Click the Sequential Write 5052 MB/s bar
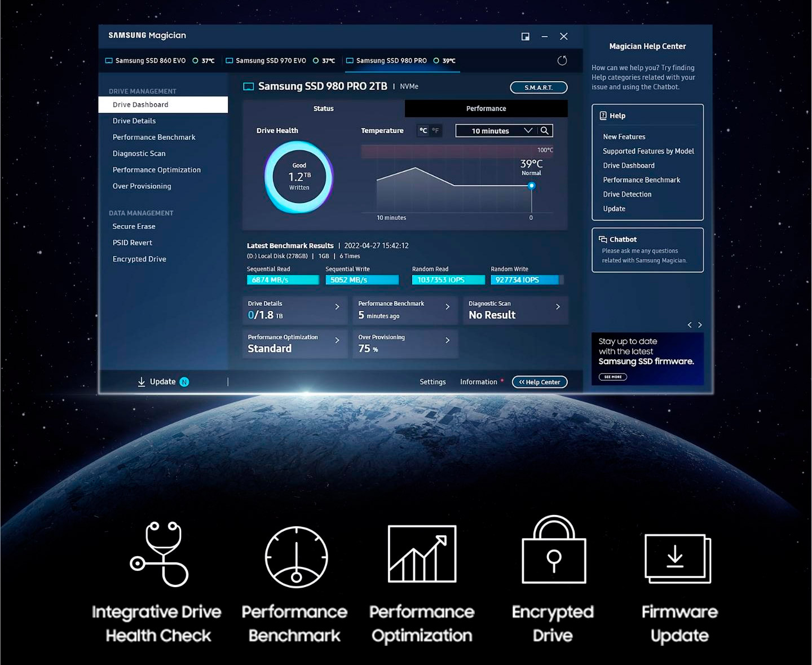The image size is (812, 665). (x=362, y=280)
